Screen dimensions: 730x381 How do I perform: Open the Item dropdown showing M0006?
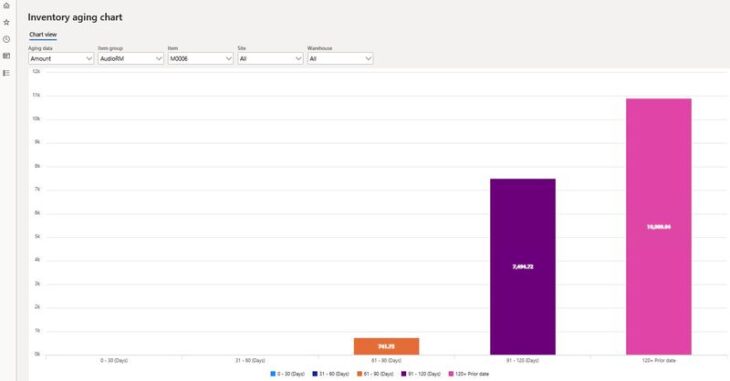coord(201,59)
